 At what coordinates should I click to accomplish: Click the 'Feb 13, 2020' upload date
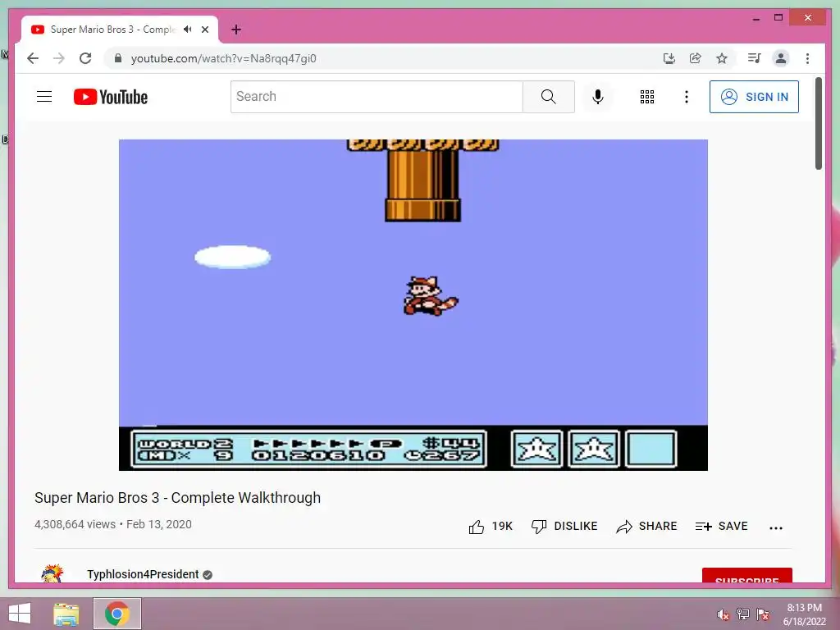point(158,524)
